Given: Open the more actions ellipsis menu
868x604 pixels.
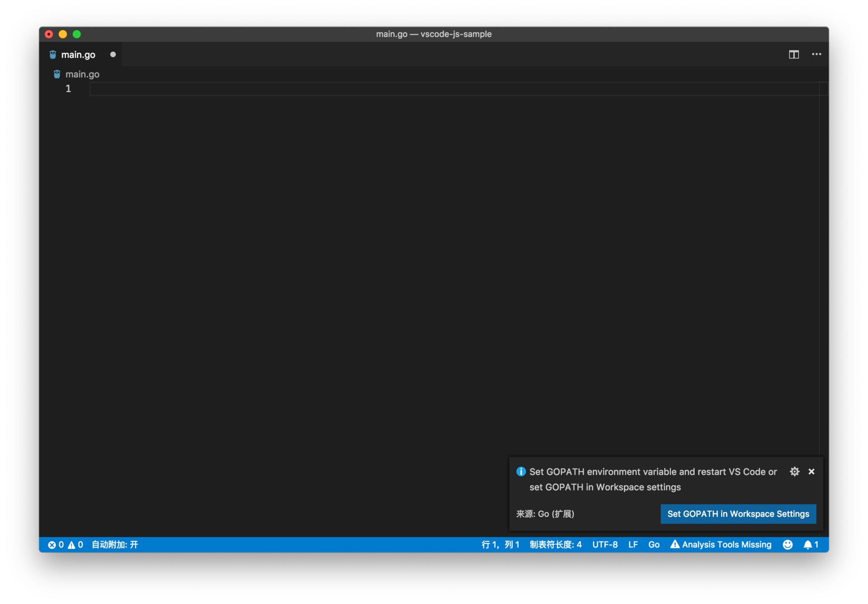Looking at the screenshot, I should coord(816,54).
